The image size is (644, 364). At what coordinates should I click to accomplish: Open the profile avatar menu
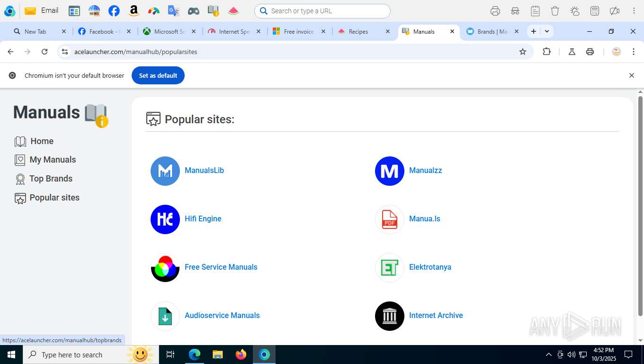coord(617,52)
